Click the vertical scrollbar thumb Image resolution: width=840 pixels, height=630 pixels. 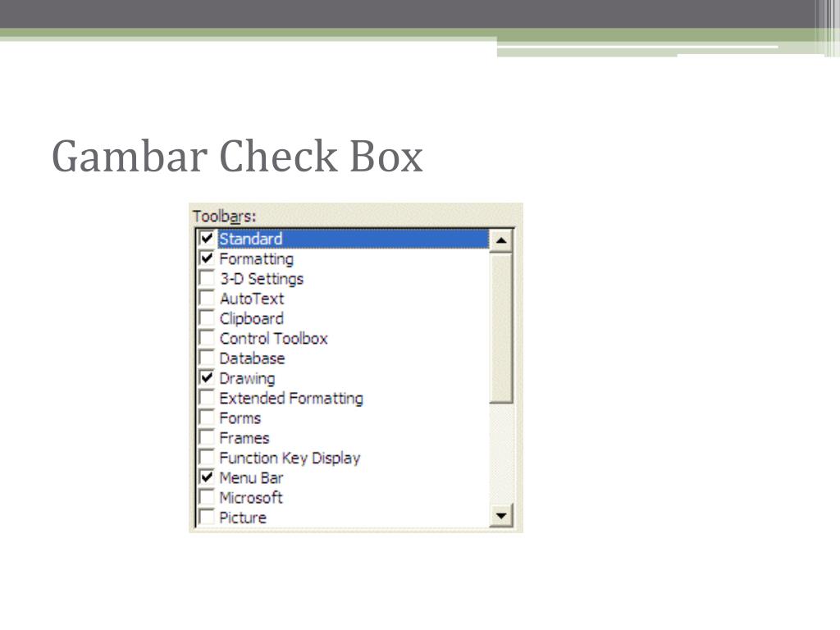(501, 328)
